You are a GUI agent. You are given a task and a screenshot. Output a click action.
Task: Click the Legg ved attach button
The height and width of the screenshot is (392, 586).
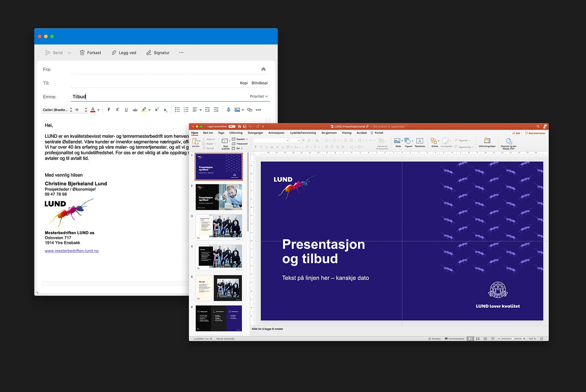point(124,53)
